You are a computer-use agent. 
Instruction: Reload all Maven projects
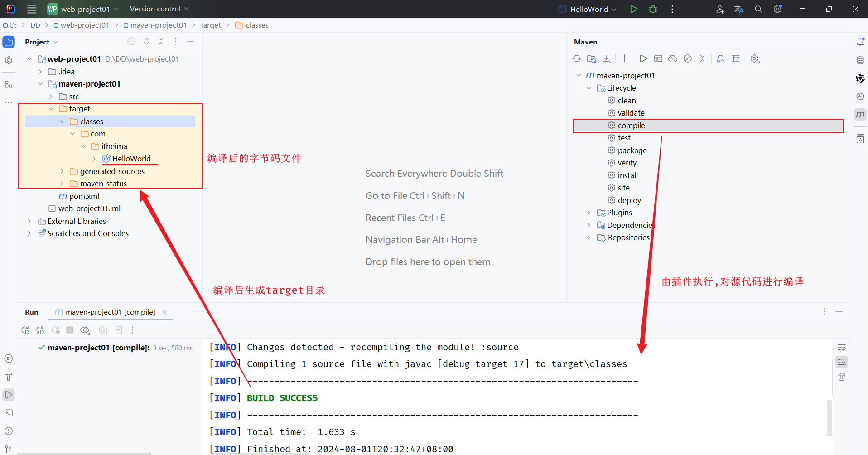(x=577, y=58)
